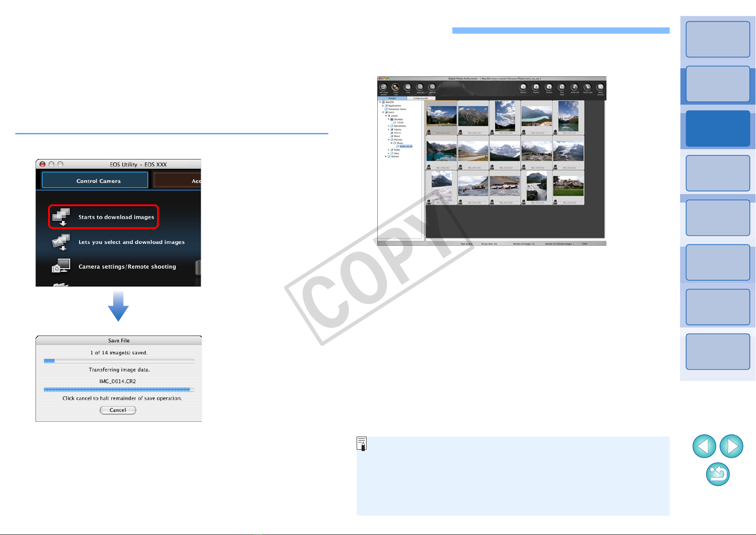The height and width of the screenshot is (535, 756).
Task: Apply Check2 mark to selected image
Action: click(x=536, y=88)
